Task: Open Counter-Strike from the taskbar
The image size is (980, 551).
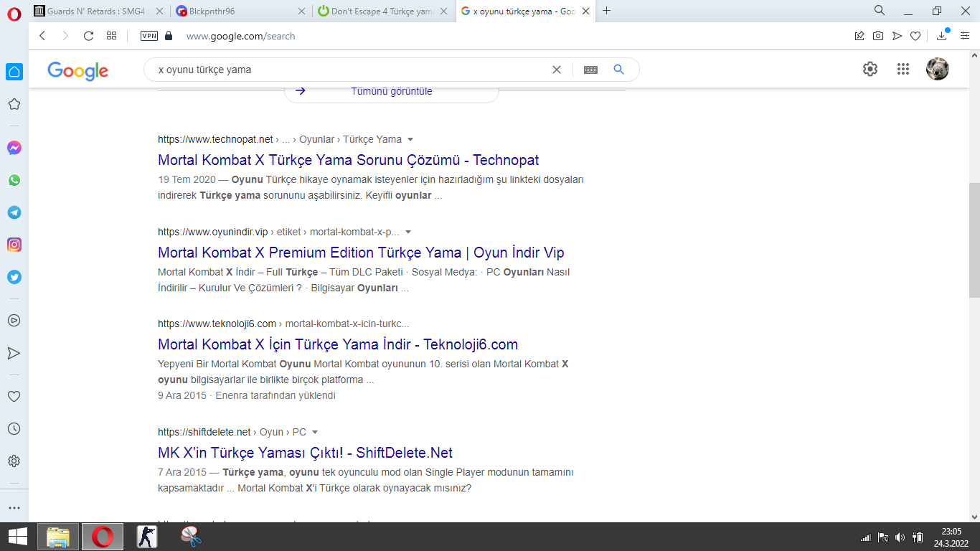Action: (x=147, y=537)
